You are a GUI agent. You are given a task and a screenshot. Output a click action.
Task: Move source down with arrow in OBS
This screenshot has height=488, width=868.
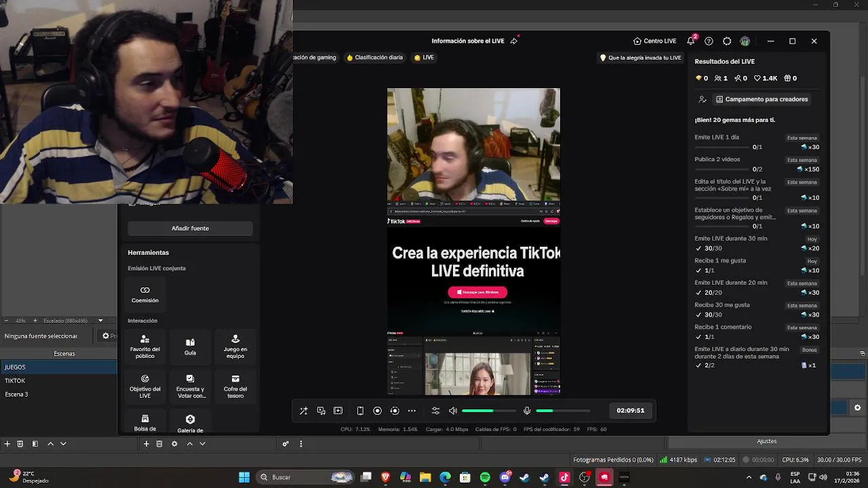(202, 444)
